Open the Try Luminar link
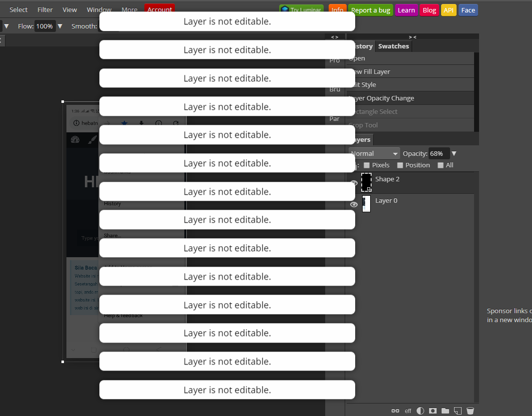This screenshot has height=416, width=532. [x=301, y=8]
